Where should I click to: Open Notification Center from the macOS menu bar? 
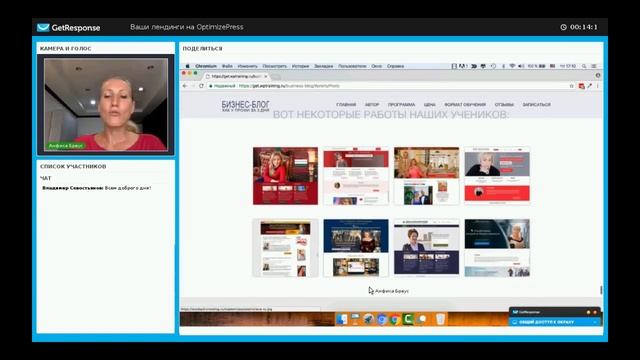coord(594,66)
